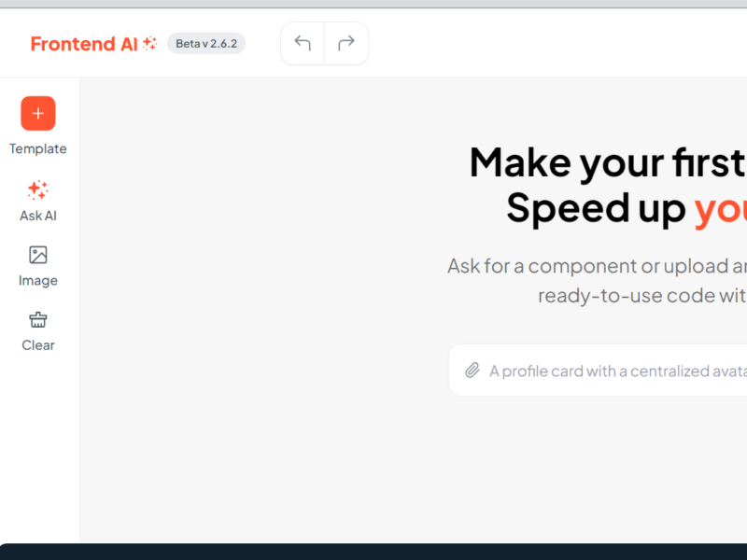Click the dark bar at the bottom
This screenshot has width=747, height=560.
point(373,552)
